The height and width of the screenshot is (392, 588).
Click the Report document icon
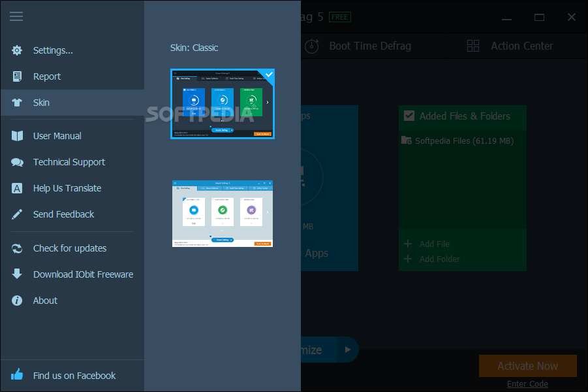click(x=17, y=76)
